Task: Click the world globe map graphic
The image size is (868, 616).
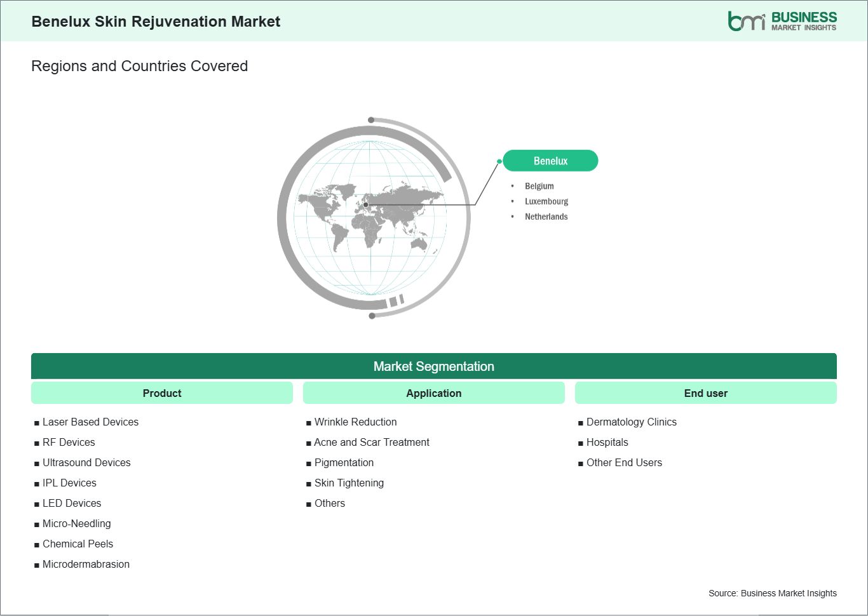Action: pos(374,218)
